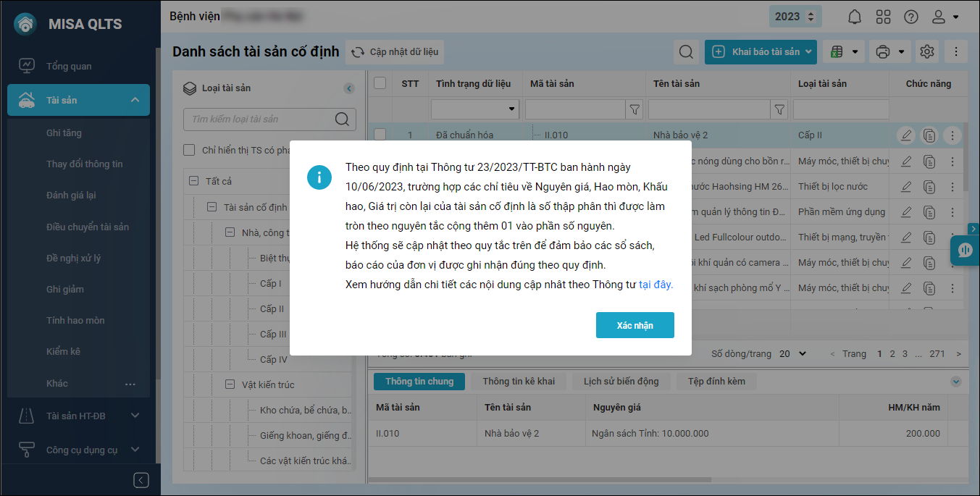Click the Tổng quan monitor icon
Screen dimensions: 980x496
click(x=26, y=66)
